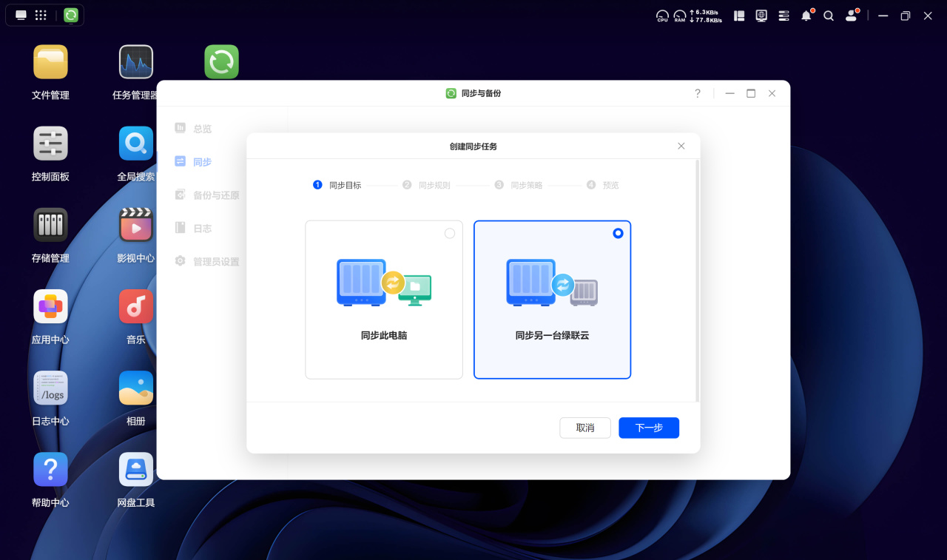Click the 同步此电脑 card illustration

pyautogui.click(x=384, y=283)
